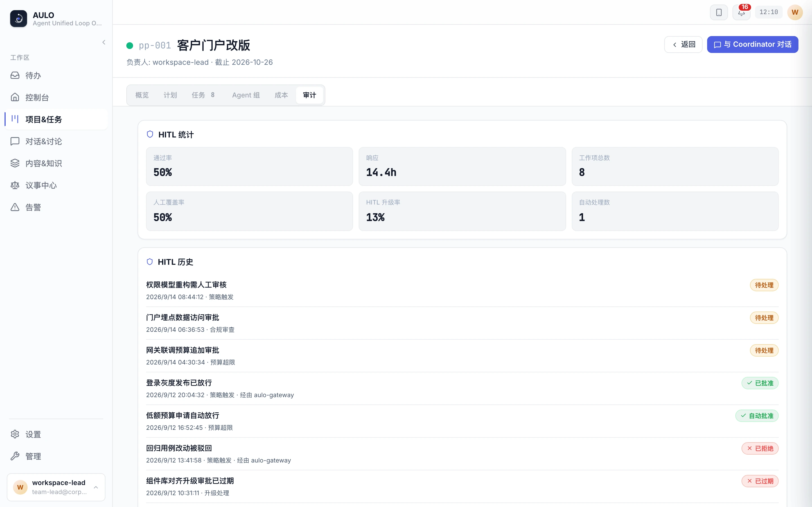Open 议事中心 scales icon
This screenshot has height=507, width=812.
(15, 185)
